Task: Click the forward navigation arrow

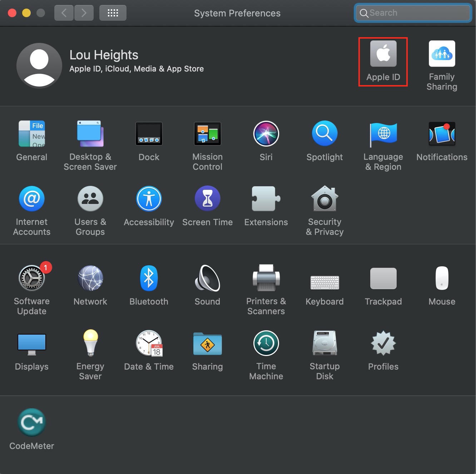Action: [84, 13]
